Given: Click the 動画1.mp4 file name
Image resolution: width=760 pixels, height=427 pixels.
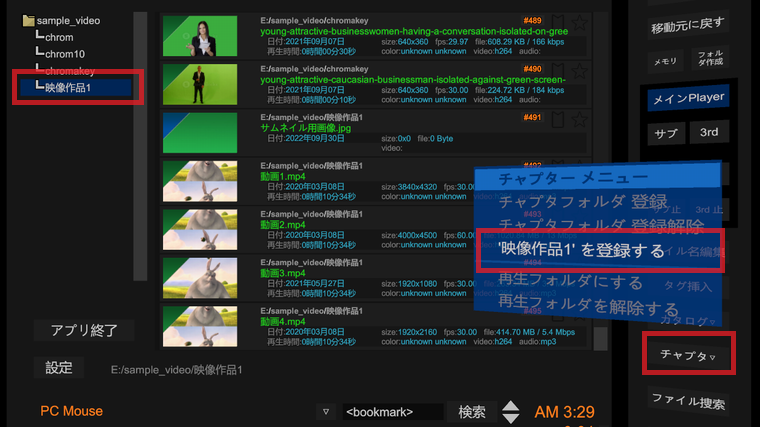Looking at the screenshot, I should tap(283, 176).
